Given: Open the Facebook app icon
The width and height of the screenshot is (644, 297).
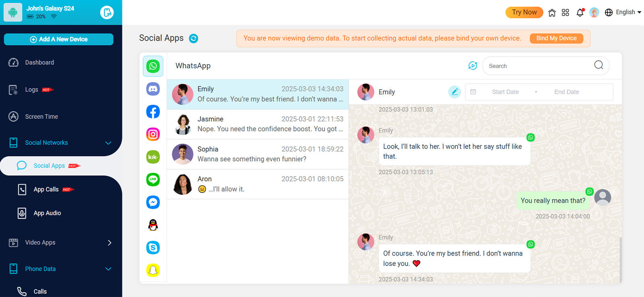Looking at the screenshot, I should [153, 112].
